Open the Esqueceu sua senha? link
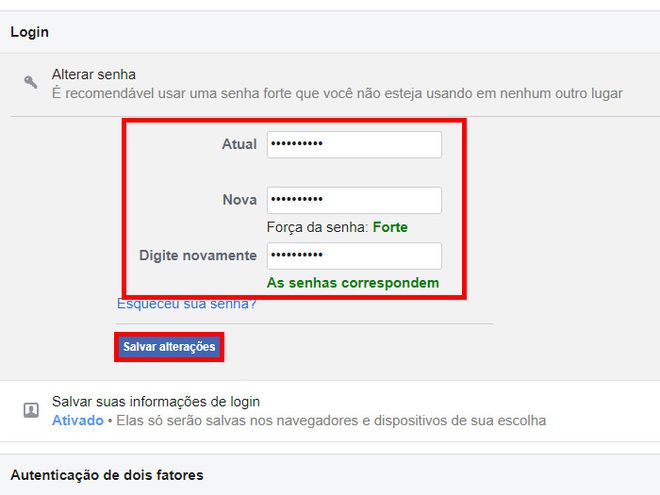The width and height of the screenshot is (660, 495). 186,303
